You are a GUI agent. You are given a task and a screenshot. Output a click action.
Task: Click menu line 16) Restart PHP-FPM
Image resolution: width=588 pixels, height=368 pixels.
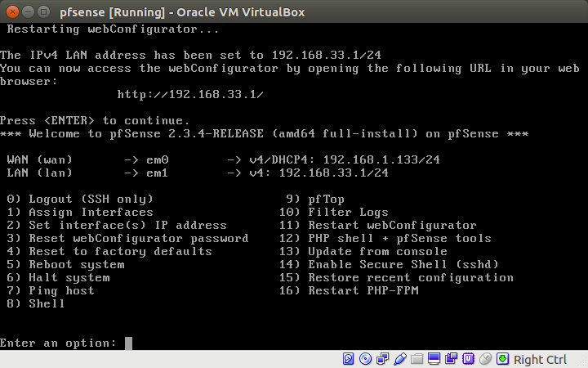pyautogui.click(x=349, y=290)
